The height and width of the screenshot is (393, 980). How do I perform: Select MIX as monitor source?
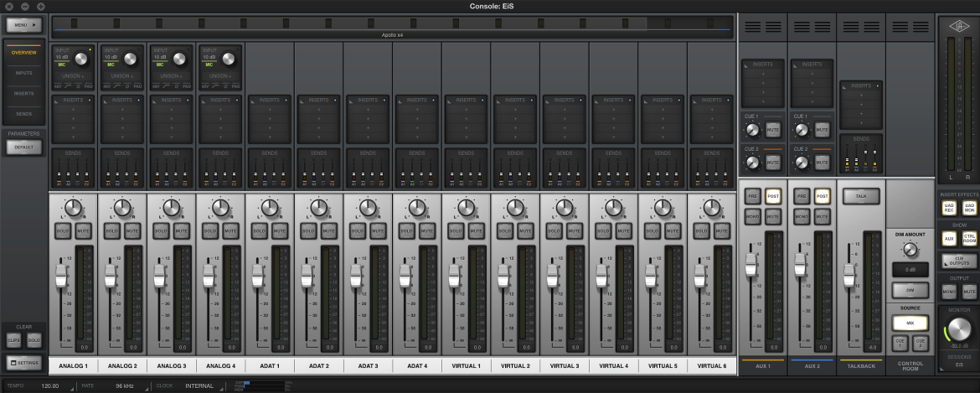point(910,323)
